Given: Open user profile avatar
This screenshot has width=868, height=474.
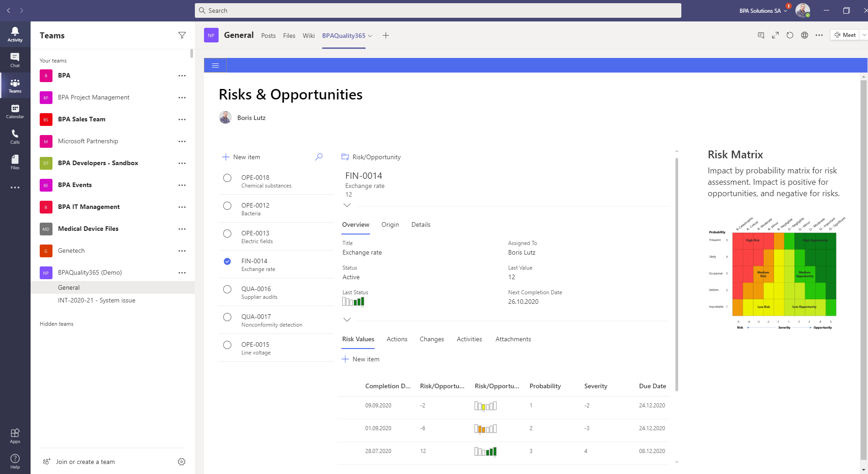Looking at the screenshot, I should coord(802,10).
